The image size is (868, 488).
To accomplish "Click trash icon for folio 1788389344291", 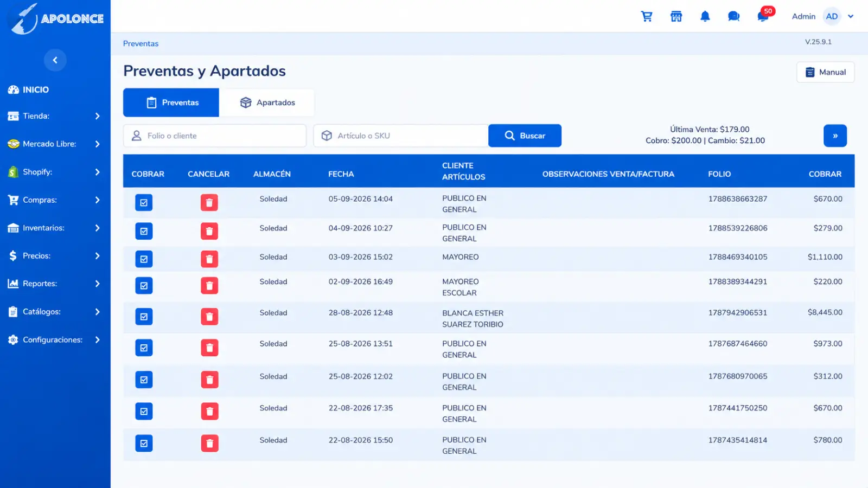I will (x=209, y=286).
